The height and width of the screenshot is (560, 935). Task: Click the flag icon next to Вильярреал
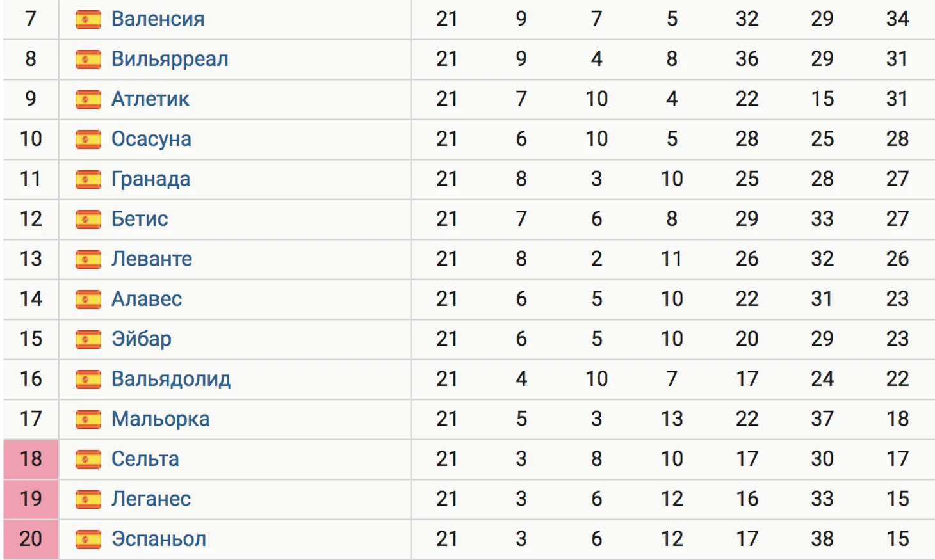click(88, 60)
